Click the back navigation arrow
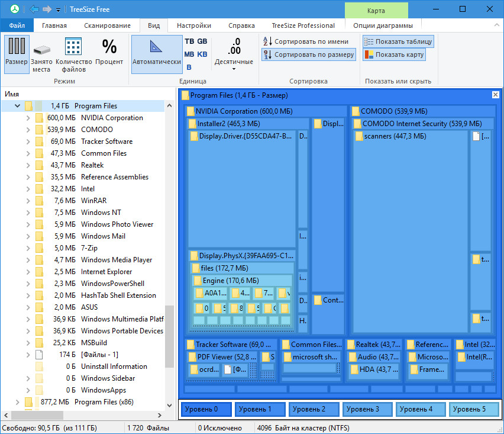The height and width of the screenshot is (434, 504). pos(34,9)
